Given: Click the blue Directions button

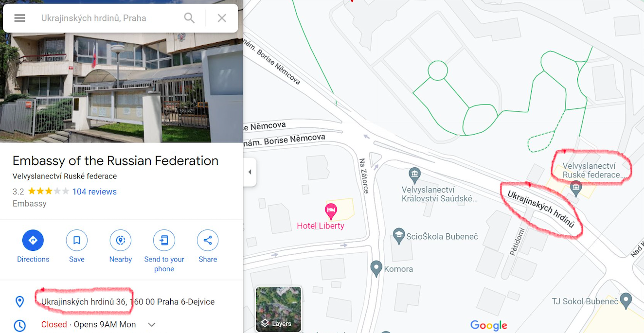Looking at the screenshot, I should pyautogui.click(x=33, y=240).
